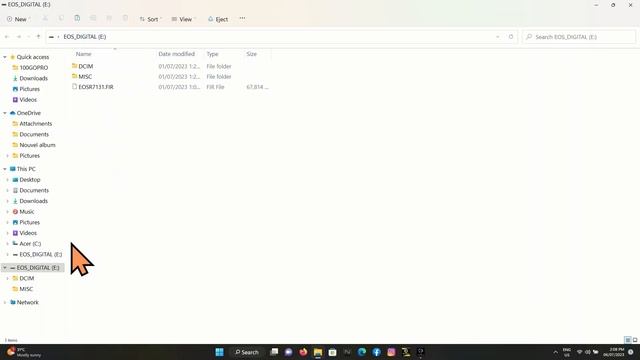Sort by the Date modified column header
The width and height of the screenshot is (640, 360).
pyautogui.click(x=176, y=54)
